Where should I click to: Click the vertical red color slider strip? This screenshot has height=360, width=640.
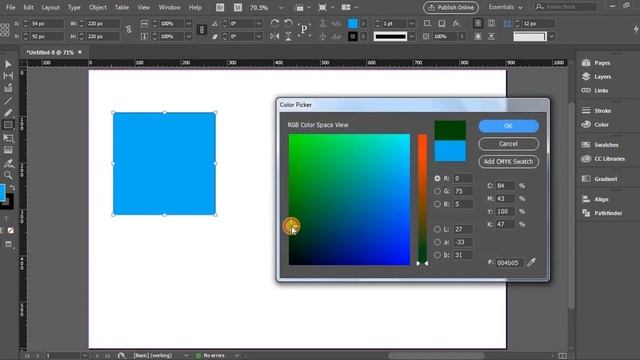tap(422, 200)
